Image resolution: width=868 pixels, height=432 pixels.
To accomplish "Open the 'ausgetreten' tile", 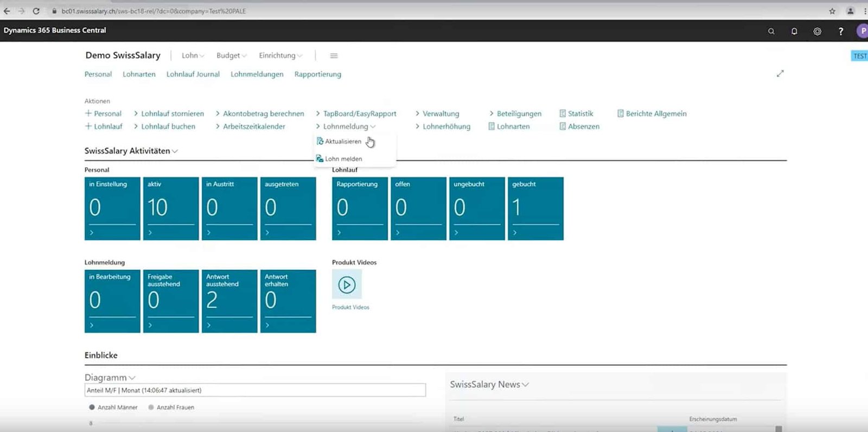I will (288, 208).
